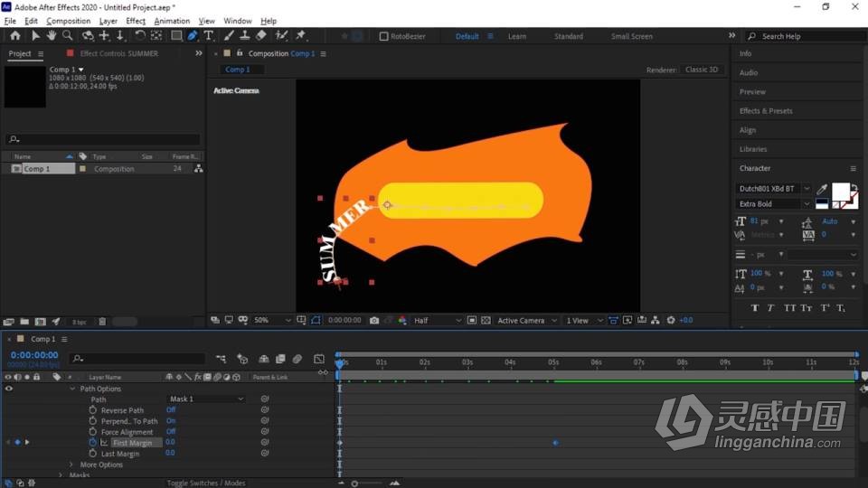Open the Effect menu
This screenshot has width=868, height=488.
[136, 21]
